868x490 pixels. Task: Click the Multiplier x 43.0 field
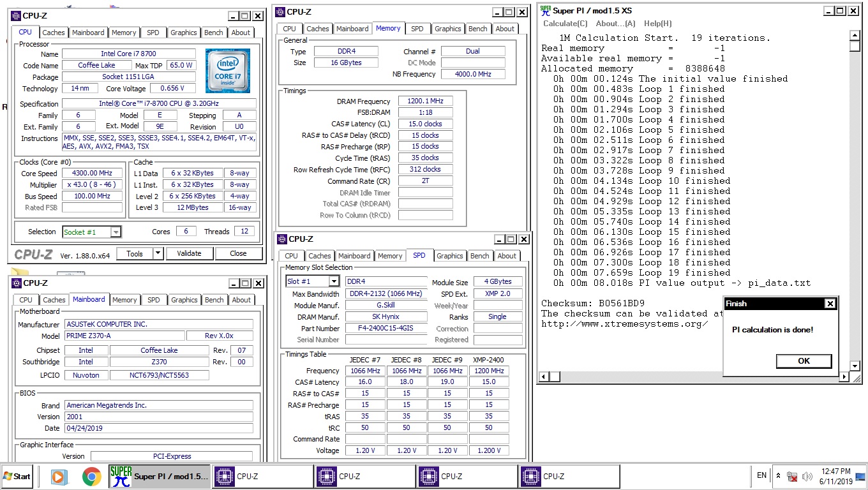(92, 185)
